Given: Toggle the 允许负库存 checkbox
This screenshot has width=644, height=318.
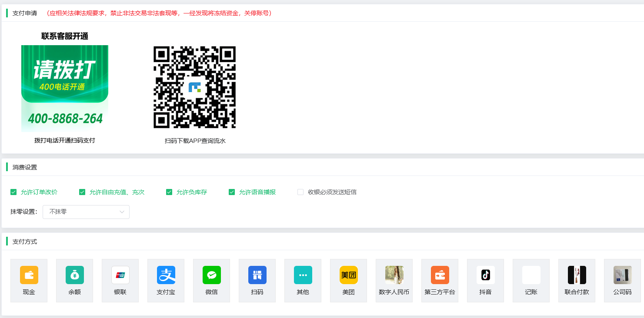Looking at the screenshot, I should tap(169, 192).
